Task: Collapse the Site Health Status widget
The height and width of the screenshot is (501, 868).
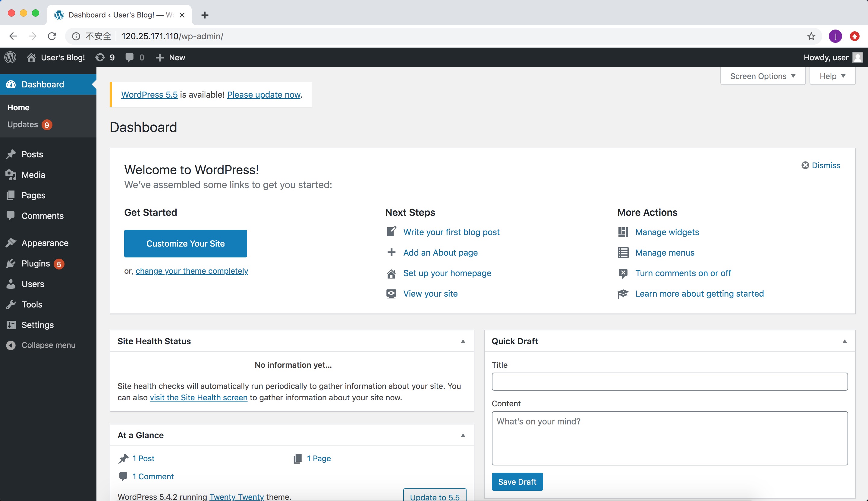Action: 463,341
